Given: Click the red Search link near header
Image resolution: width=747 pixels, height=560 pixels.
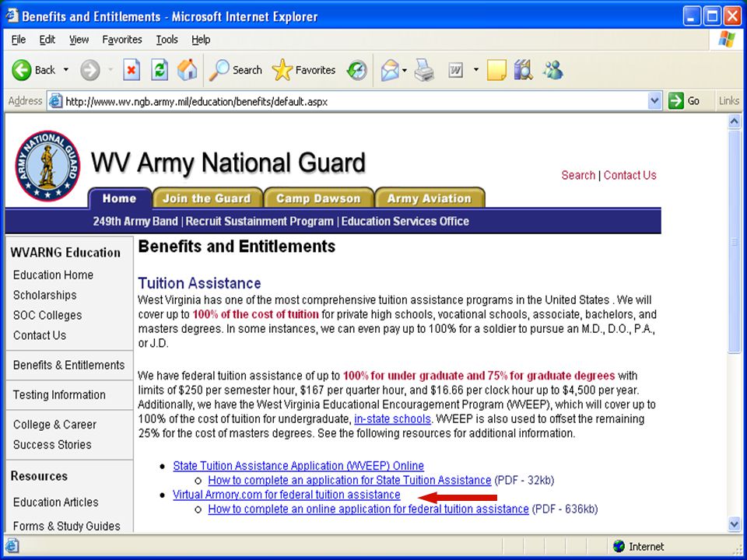Looking at the screenshot, I should 578,175.
